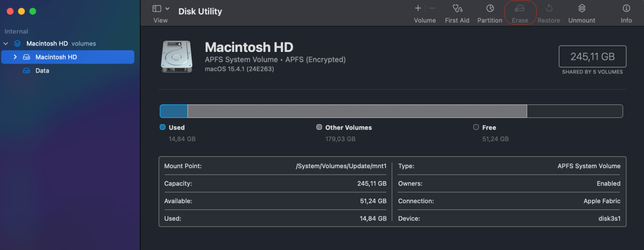Image resolution: width=644 pixels, height=250 pixels.
Task: Click the Macintosh HD title heading
Action: (249, 47)
